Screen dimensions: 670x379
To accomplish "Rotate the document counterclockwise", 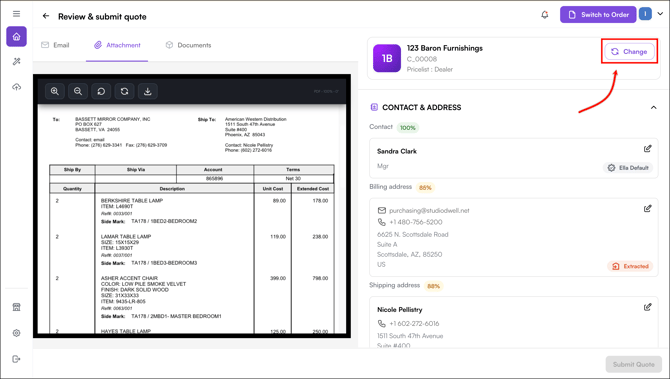I will pyautogui.click(x=101, y=91).
